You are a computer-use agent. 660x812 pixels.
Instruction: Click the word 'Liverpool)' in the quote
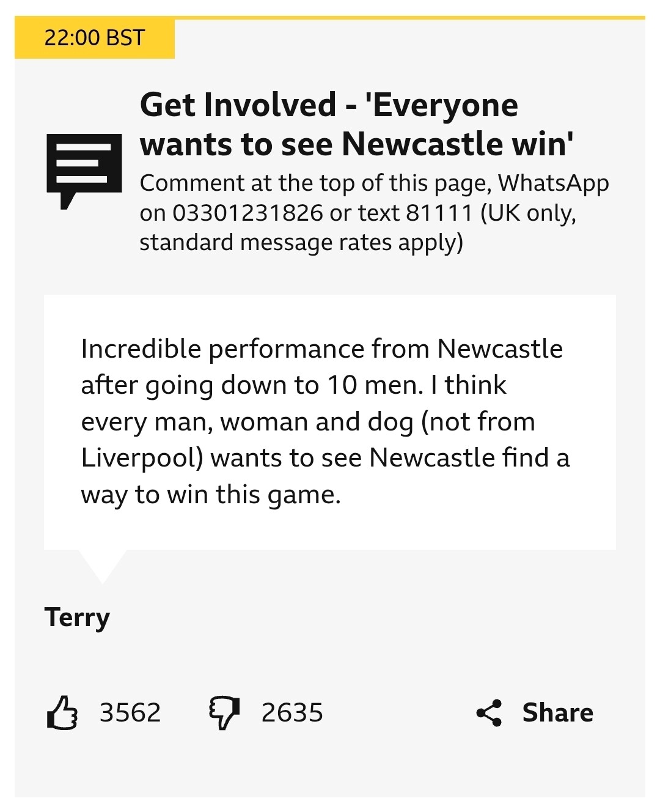point(142,458)
